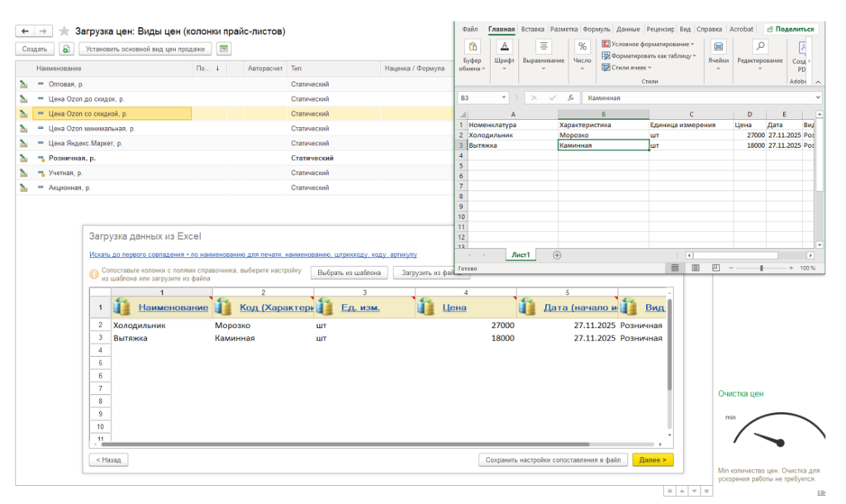The width and height of the screenshot is (846, 504).
Task: Switch to the Данные ribbon tab
Action: tap(628, 29)
